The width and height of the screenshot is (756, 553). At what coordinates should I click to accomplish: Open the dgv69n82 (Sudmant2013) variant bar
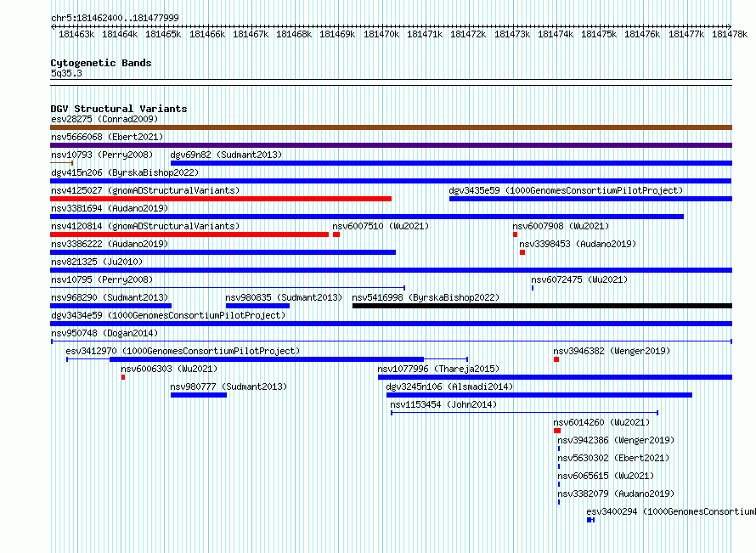tap(451, 163)
